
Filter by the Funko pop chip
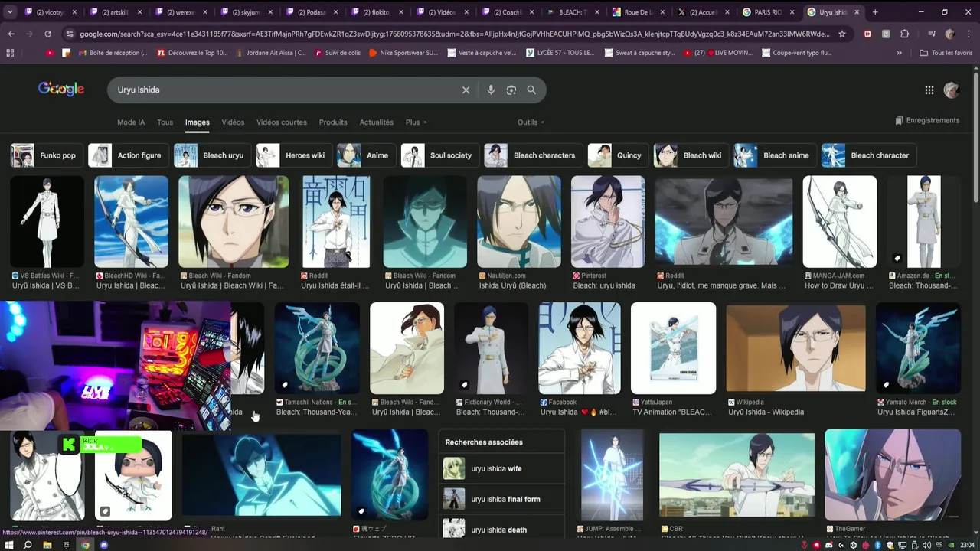(x=45, y=155)
